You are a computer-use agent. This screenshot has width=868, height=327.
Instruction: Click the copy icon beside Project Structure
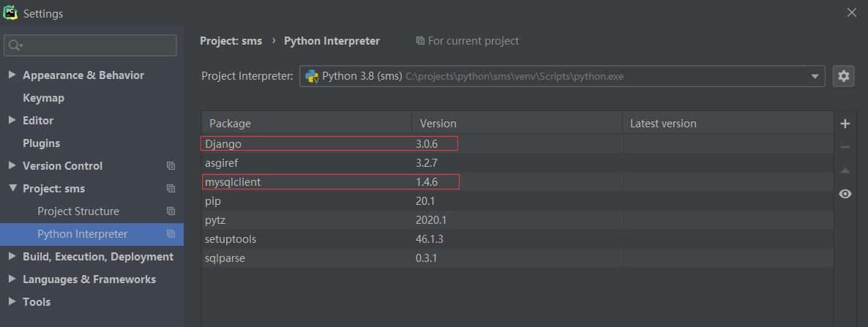point(171,211)
